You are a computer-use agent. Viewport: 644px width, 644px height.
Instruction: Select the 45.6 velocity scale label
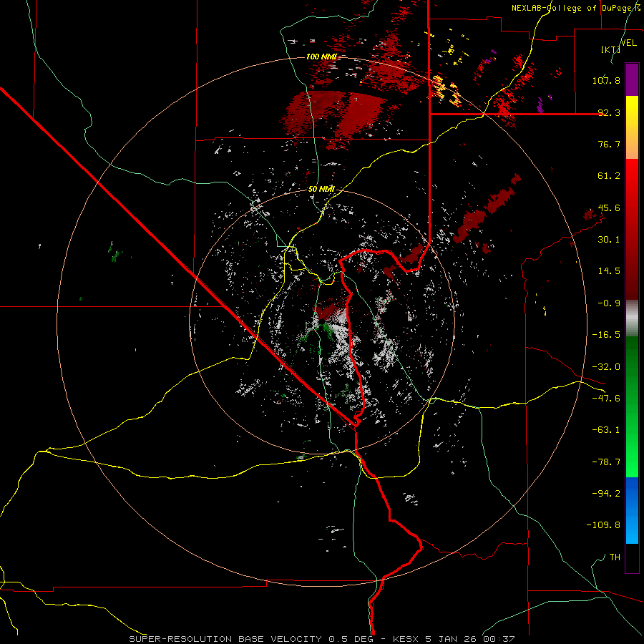[x=609, y=208]
